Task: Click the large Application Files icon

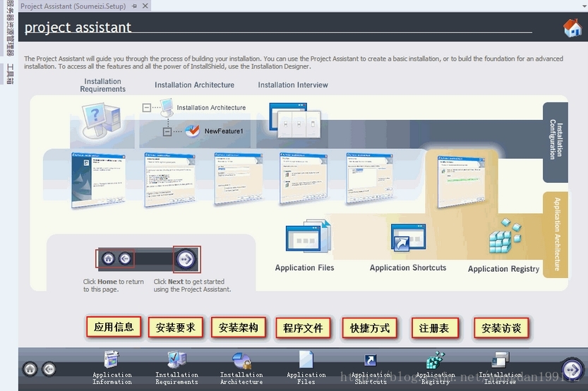Action: (x=308, y=237)
